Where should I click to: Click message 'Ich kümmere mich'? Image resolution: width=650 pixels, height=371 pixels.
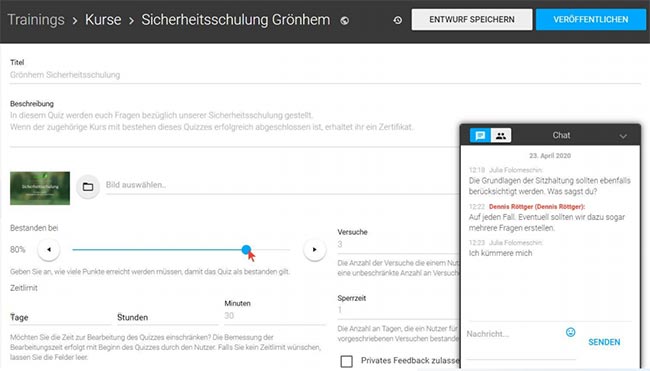[x=500, y=253]
